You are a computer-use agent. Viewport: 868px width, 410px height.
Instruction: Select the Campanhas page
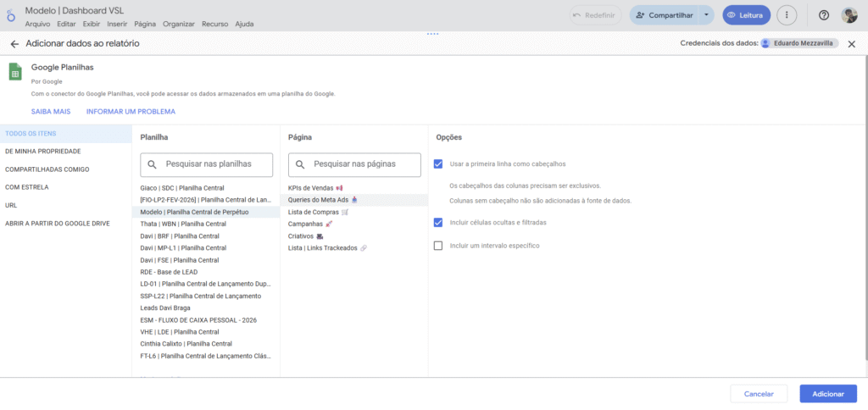click(306, 224)
